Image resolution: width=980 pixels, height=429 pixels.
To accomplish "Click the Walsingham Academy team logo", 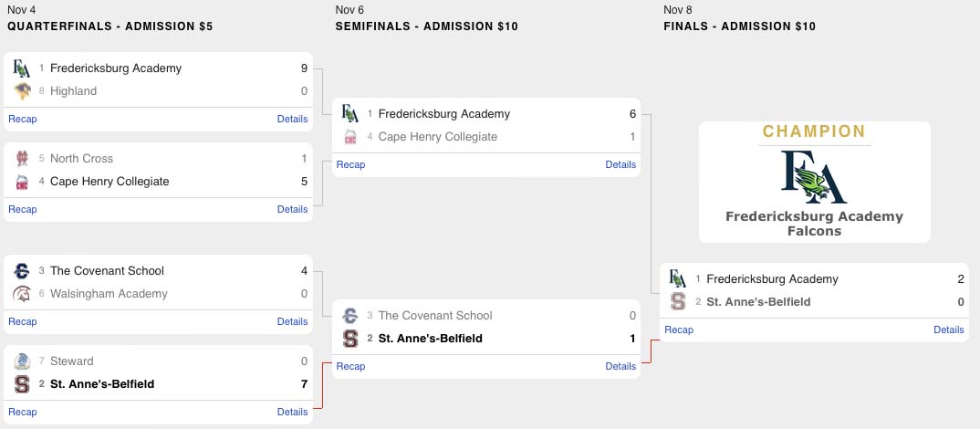I will (x=22, y=293).
